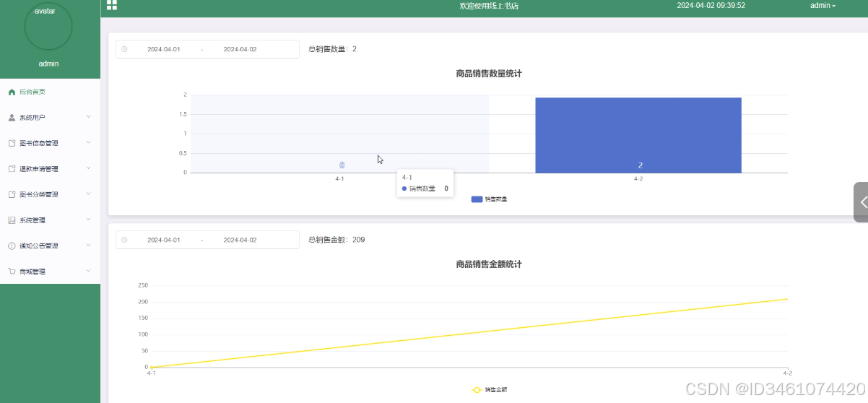Screen dimensions: 868x403
Task: Click the 4-1 data point on amount line
Action: [151, 367]
